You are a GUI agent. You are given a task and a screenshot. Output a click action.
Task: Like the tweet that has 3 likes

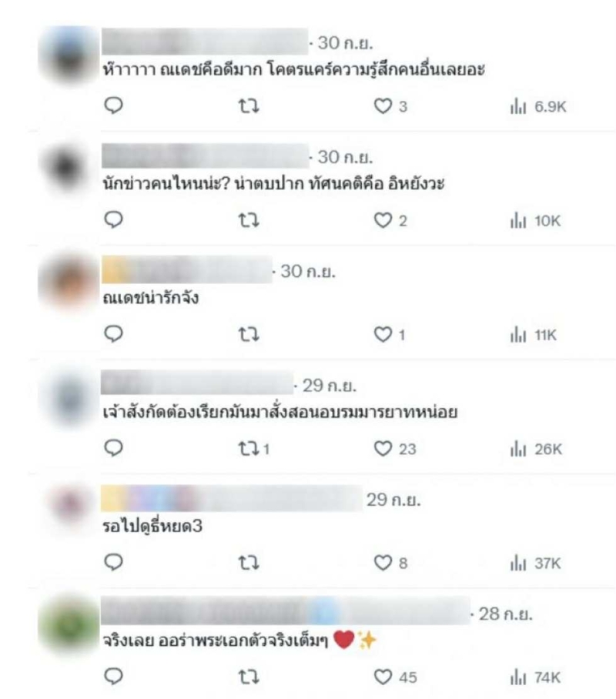click(x=390, y=106)
